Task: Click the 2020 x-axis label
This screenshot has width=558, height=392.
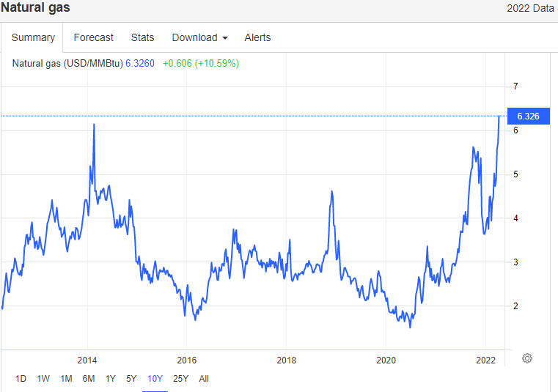Action: tap(386, 360)
